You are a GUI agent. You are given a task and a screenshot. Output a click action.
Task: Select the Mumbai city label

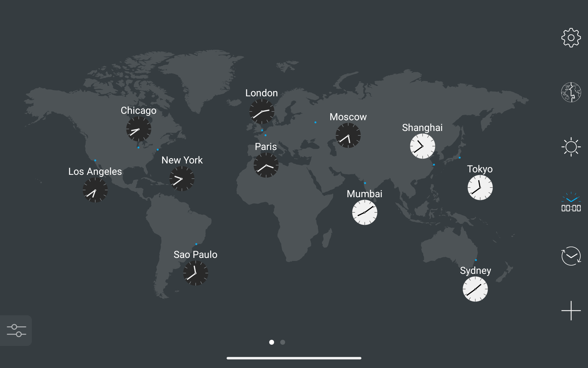tap(364, 194)
